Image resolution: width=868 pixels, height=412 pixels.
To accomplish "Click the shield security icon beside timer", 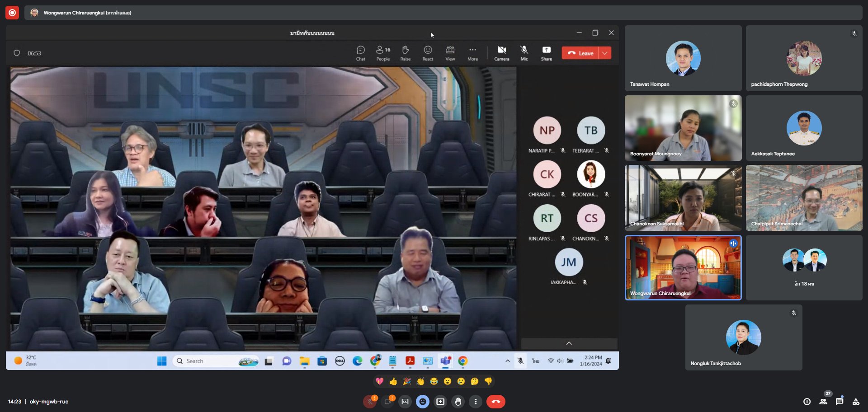I will pyautogui.click(x=17, y=53).
